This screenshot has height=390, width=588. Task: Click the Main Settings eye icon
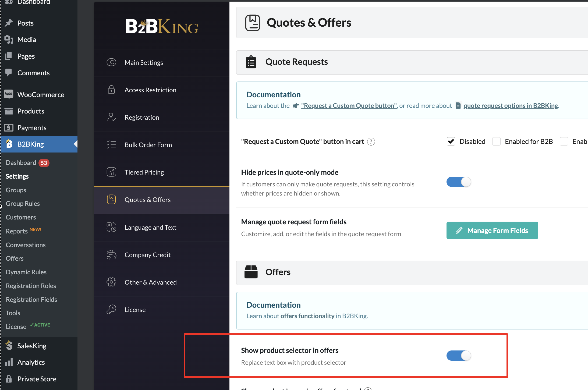[111, 62]
